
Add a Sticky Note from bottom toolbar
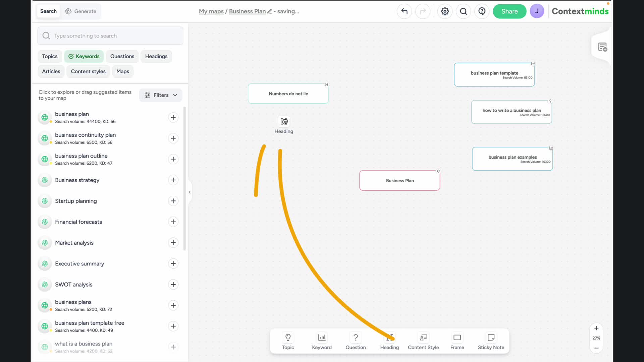coord(491,341)
